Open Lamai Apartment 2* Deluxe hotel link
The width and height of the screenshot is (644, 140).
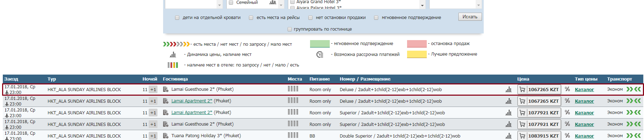192,101
